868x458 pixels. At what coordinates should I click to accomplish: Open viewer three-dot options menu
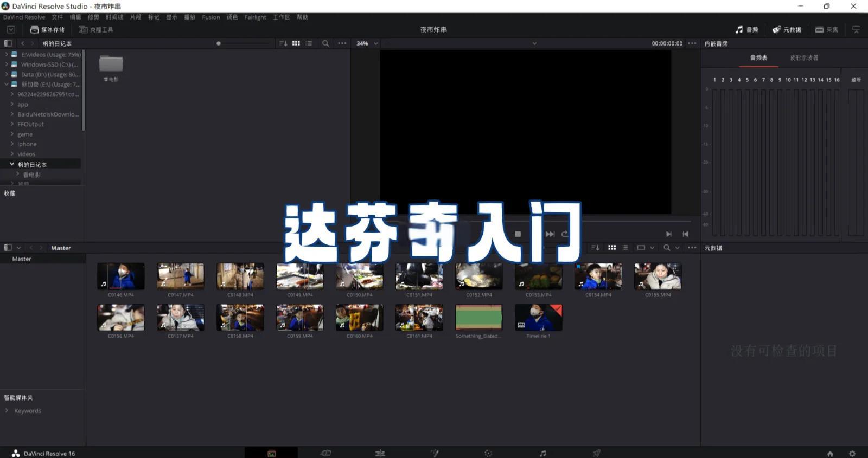click(692, 43)
